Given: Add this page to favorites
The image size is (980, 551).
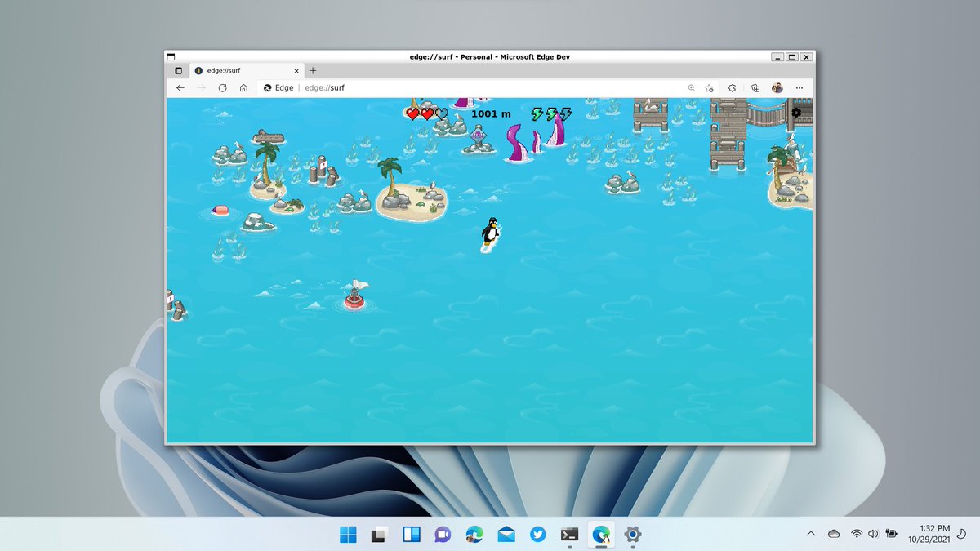Looking at the screenshot, I should 710,87.
